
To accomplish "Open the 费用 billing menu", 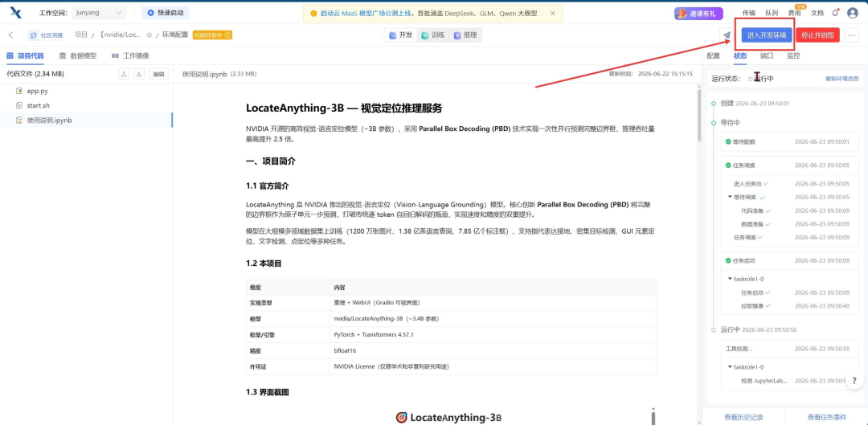I will click(x=794, y=14).
